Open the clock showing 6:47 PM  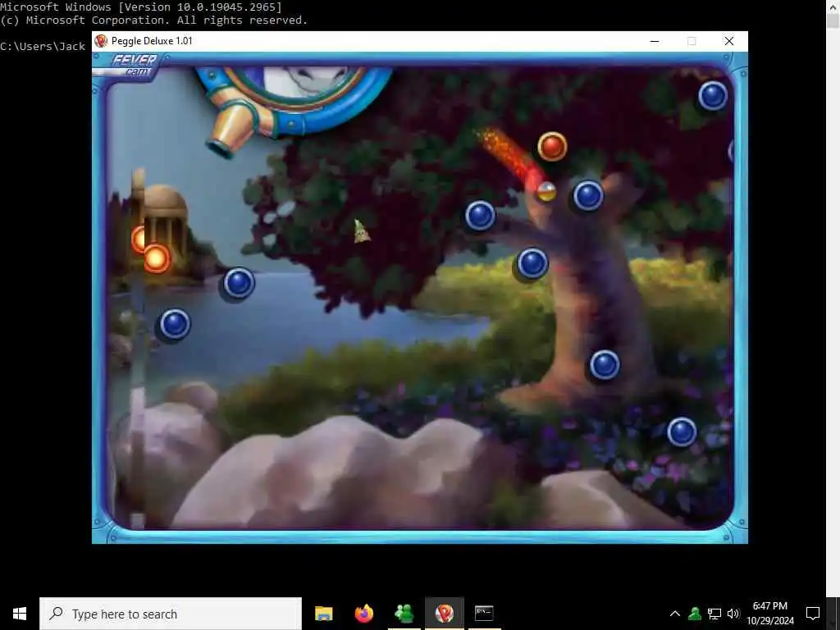click(769, 614)
